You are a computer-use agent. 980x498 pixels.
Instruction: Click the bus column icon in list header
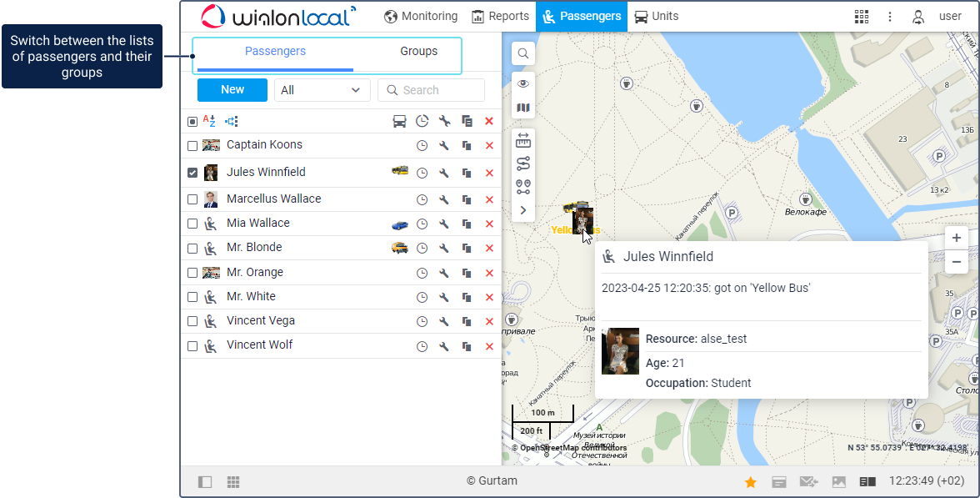[399, 122]
